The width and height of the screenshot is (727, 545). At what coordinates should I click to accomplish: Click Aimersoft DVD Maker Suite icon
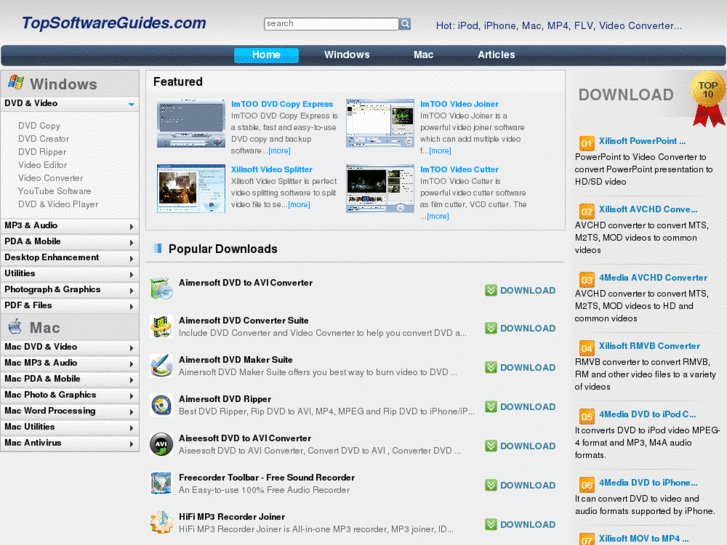coord(161,365)
